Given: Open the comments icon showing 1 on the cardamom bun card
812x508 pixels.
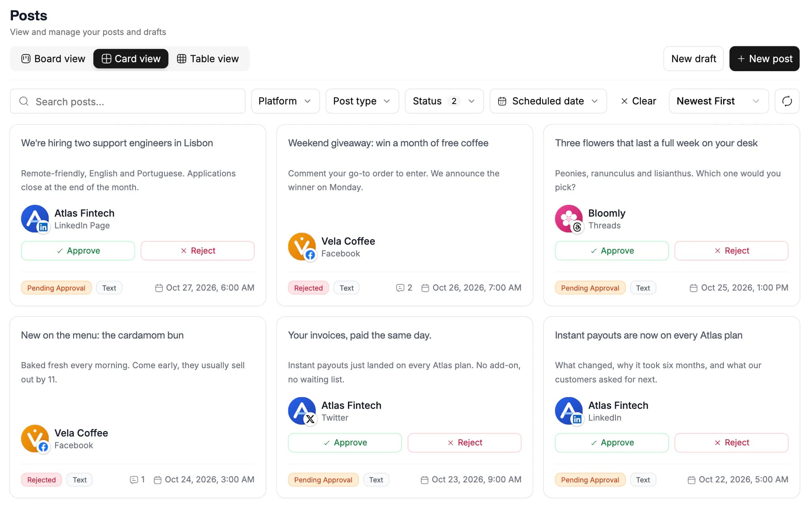Looking at the screenshot, I should (134, 480).
